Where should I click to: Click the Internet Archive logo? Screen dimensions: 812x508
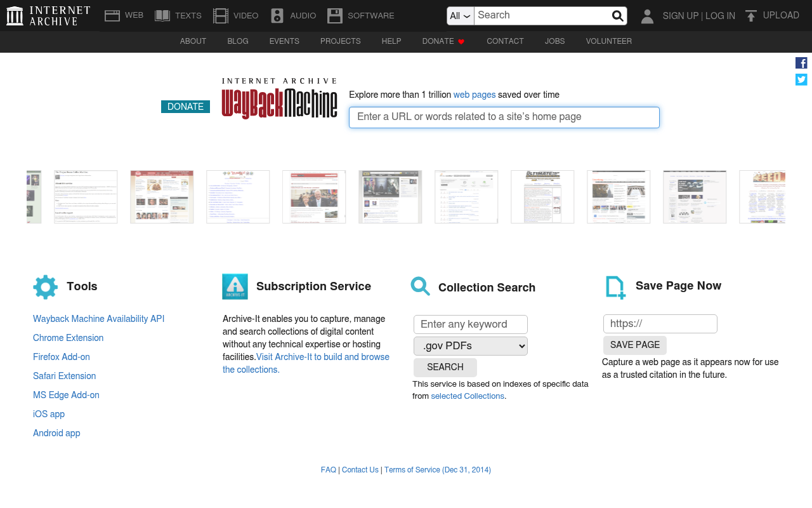(x=48, y=16)
